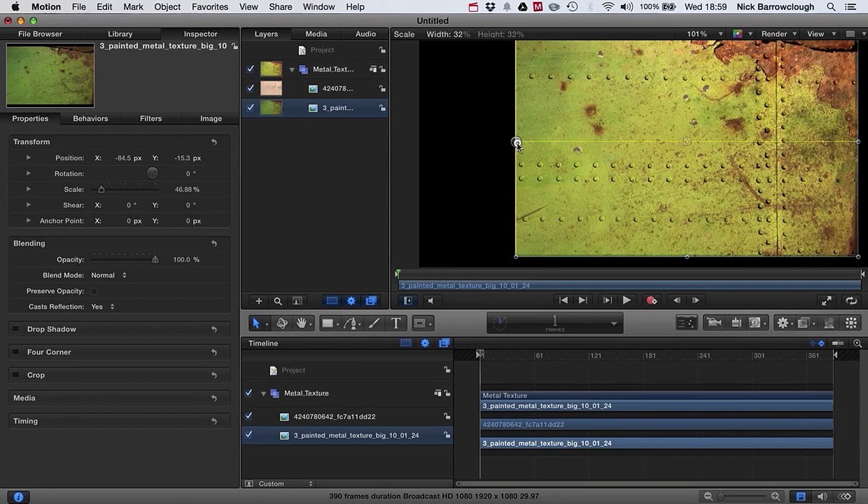Uncheck visibility of Metal_Texture group in Layers
Image resolution: width=868 pixels, height=504 pixels.
click(251, 69)
